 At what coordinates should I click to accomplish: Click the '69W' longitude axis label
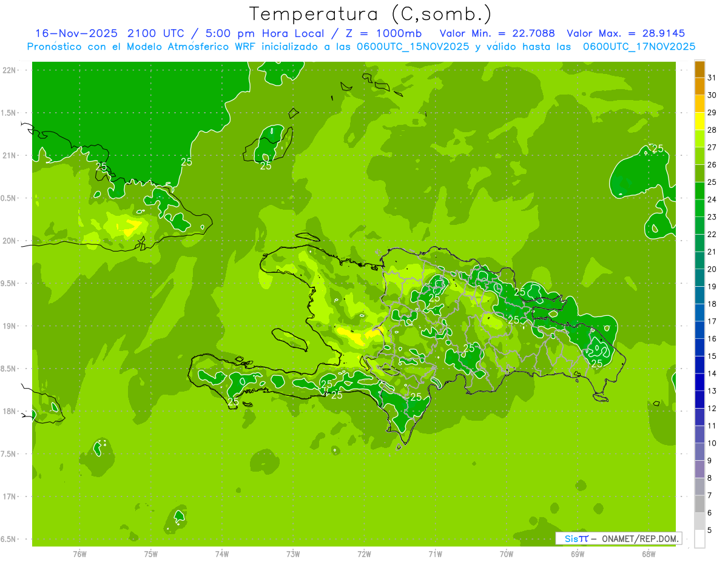[x=578, y=554]
